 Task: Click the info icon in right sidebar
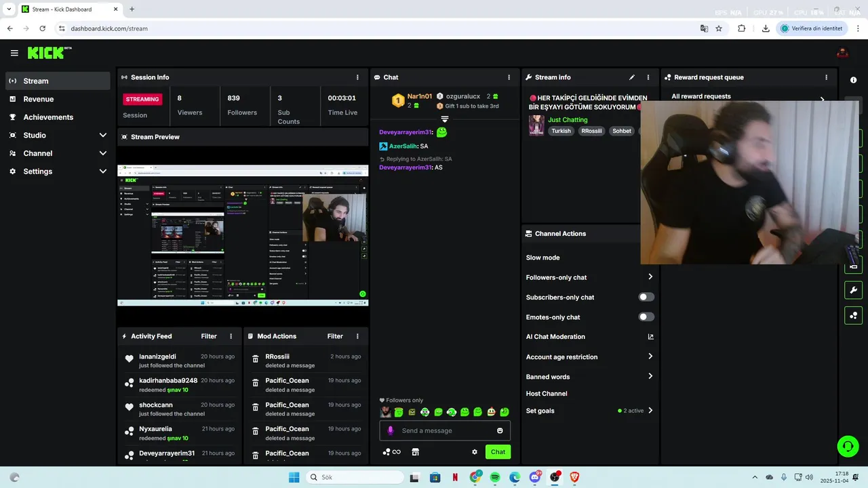tap(853, 80)
